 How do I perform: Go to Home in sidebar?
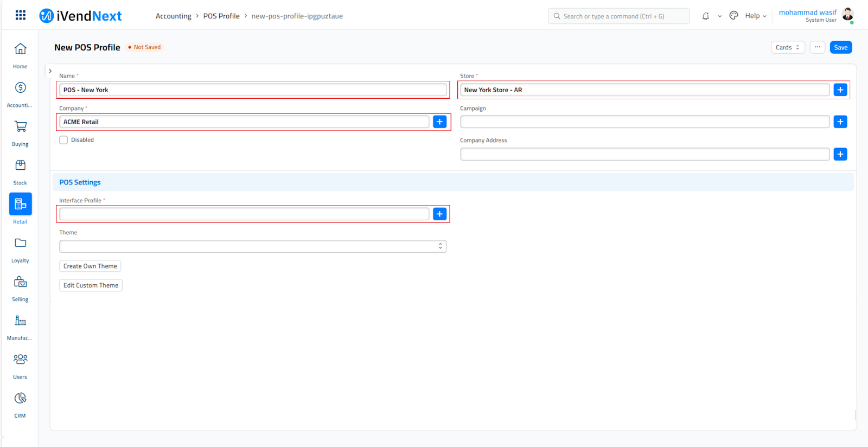pos(20,56)
